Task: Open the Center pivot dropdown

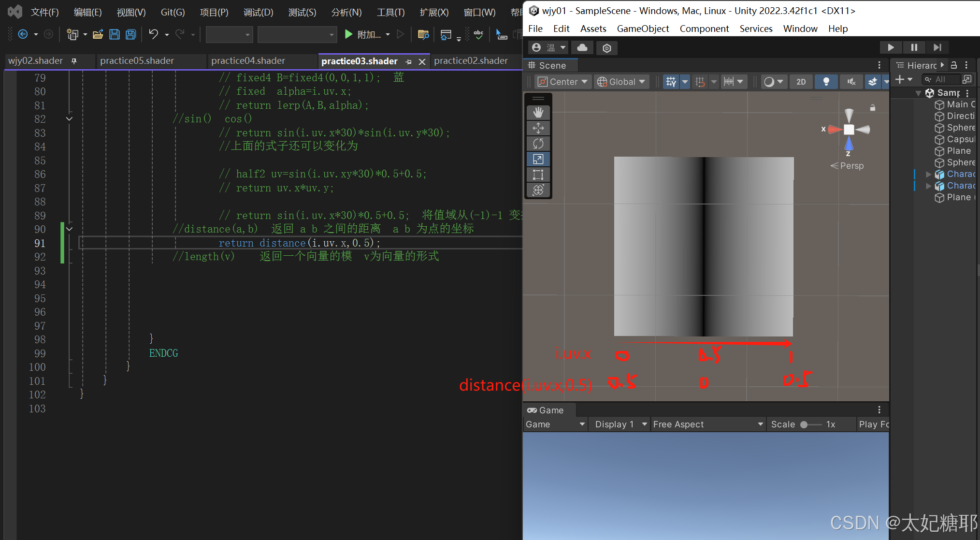Action: 563,82
